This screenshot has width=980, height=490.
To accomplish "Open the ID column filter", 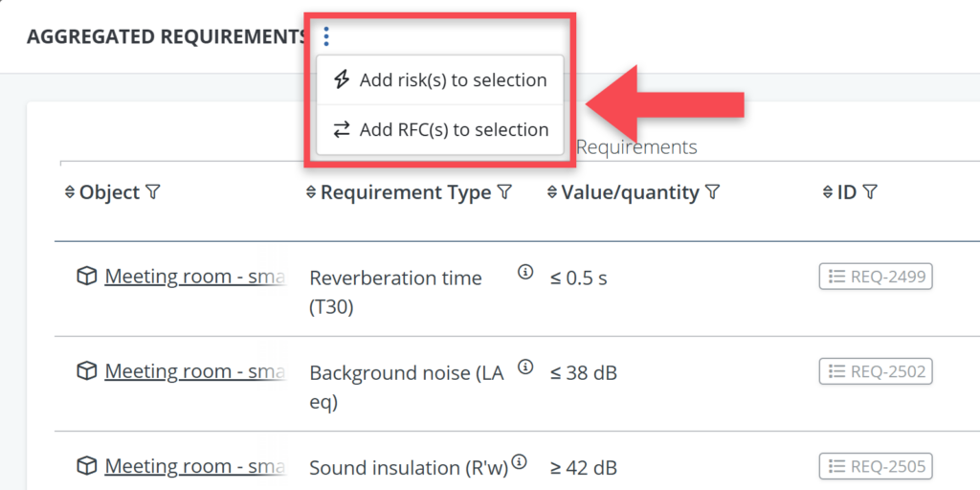I will coord(869,192).
